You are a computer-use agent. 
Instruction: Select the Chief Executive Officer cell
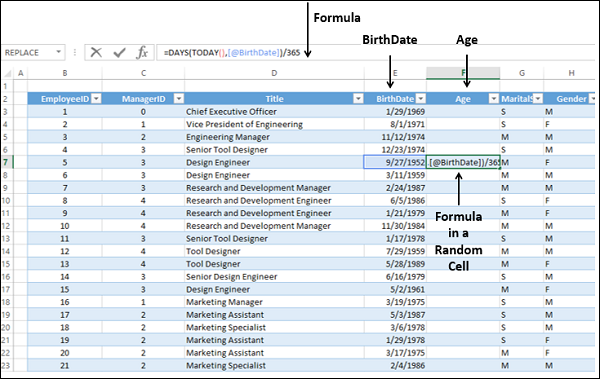click(x=274, y=112)
